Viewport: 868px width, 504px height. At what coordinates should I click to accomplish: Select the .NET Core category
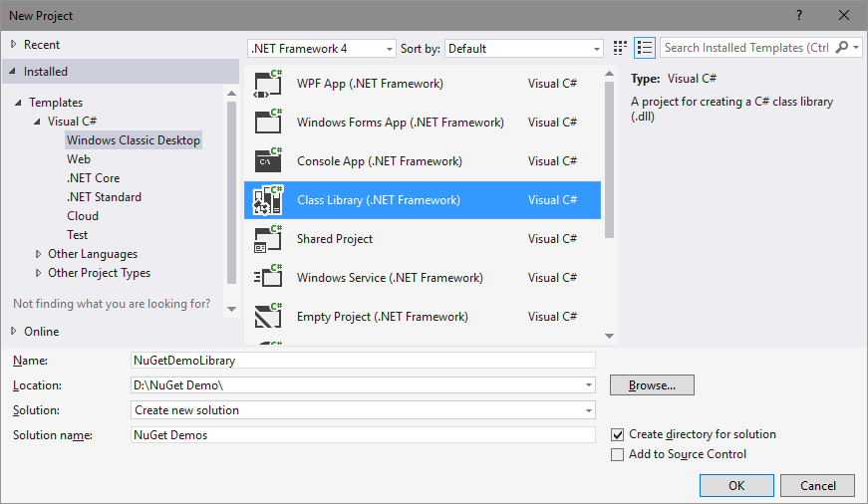[x=94, y=178]
